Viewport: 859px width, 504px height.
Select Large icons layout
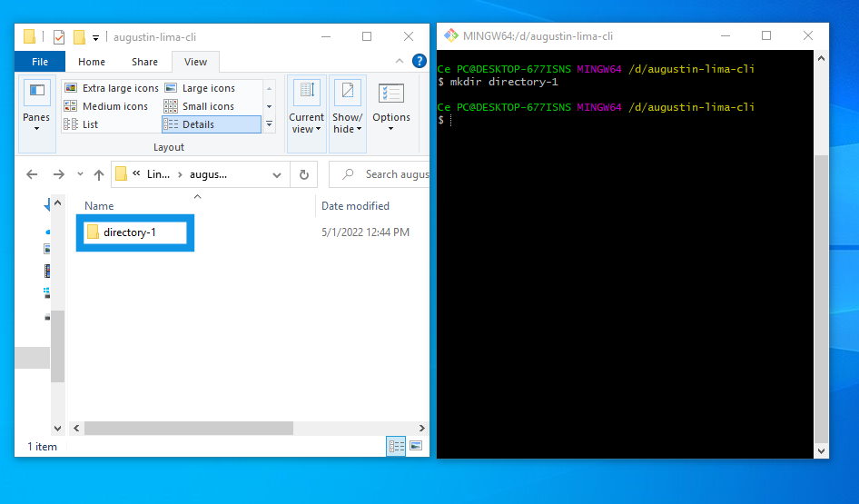200,88
